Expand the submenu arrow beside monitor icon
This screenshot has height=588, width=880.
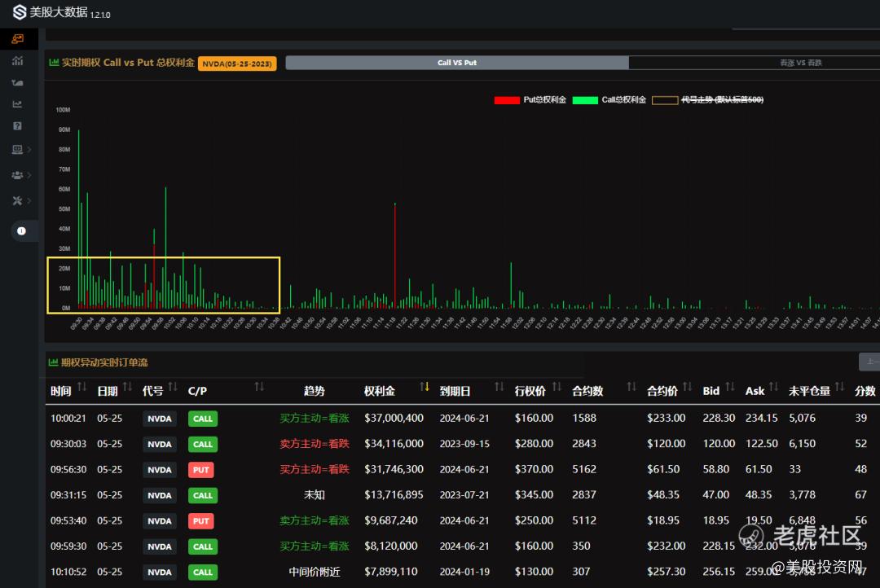[x=29, y=150]
